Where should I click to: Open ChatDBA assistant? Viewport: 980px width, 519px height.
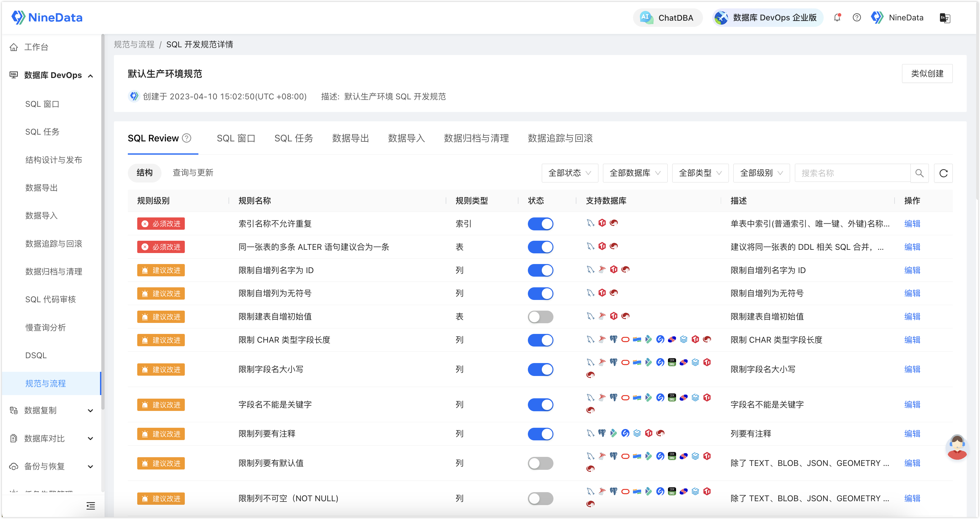coord(667,17)
